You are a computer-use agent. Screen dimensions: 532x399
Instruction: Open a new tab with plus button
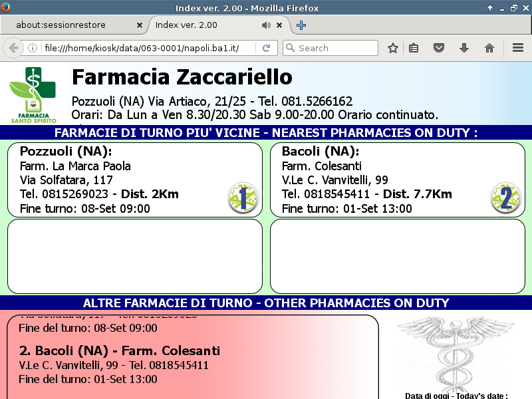[301, 25]
